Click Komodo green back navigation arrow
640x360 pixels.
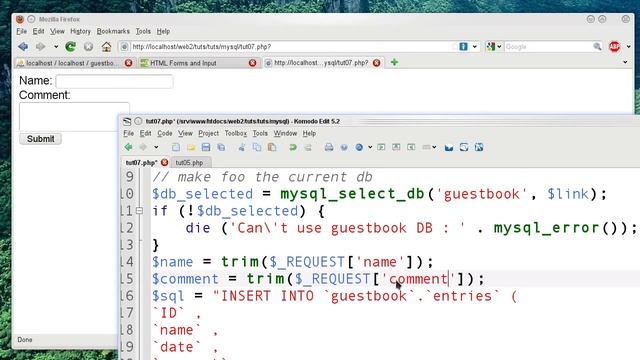(x=129, y=147)
